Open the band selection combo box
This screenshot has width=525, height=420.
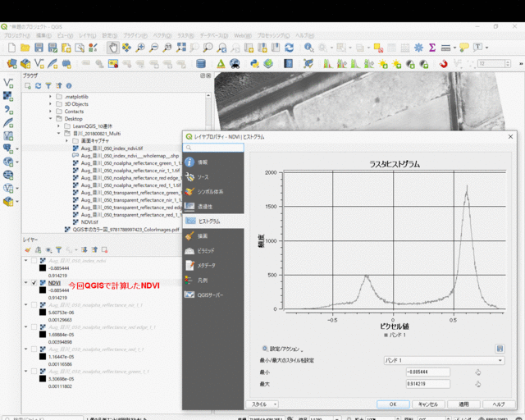tap(444, 360)
